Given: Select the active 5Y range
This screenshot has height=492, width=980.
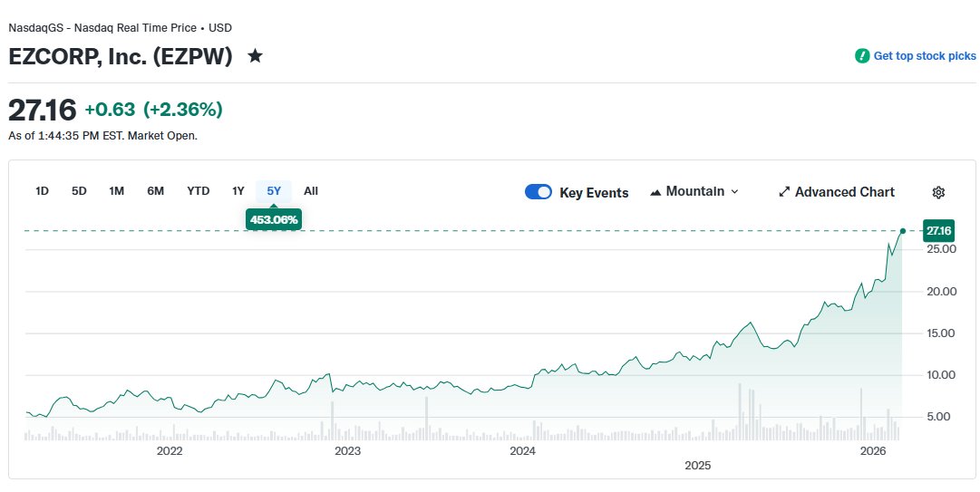Looking at the screenshot, I should click(x=274, y=191).
